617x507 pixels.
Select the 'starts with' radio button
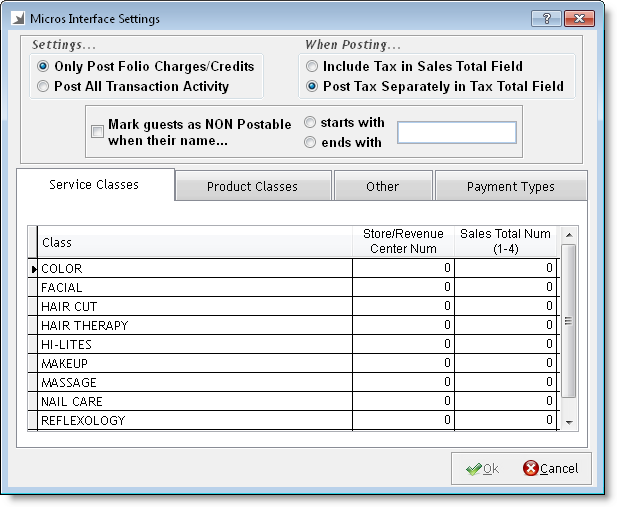(311, 123)
